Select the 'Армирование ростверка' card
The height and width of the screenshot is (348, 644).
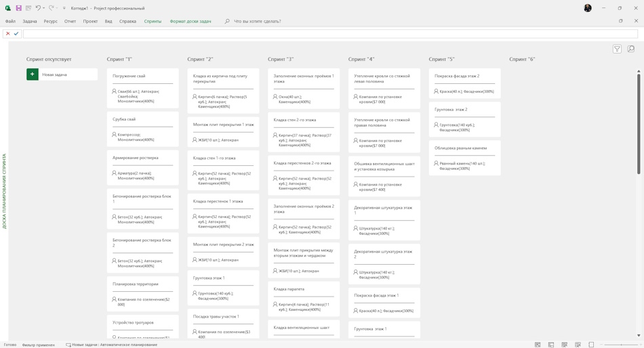(142, 168)
